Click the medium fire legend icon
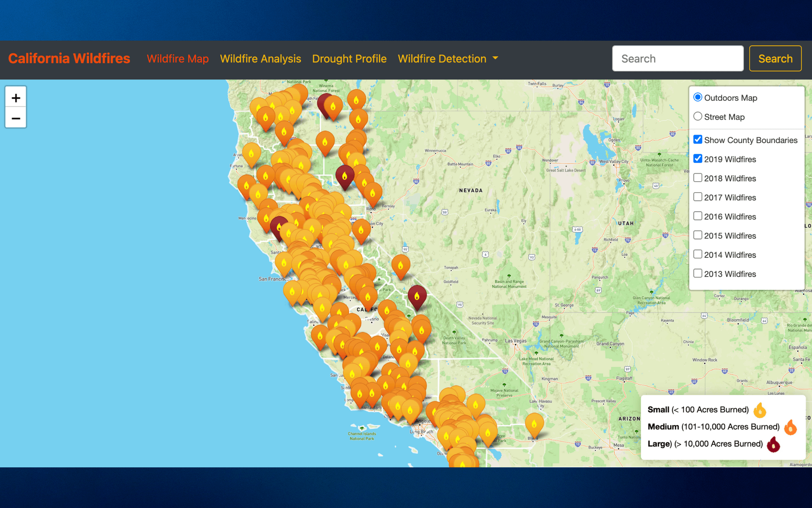Screen dimensions: 812x508 pos(790,427)
